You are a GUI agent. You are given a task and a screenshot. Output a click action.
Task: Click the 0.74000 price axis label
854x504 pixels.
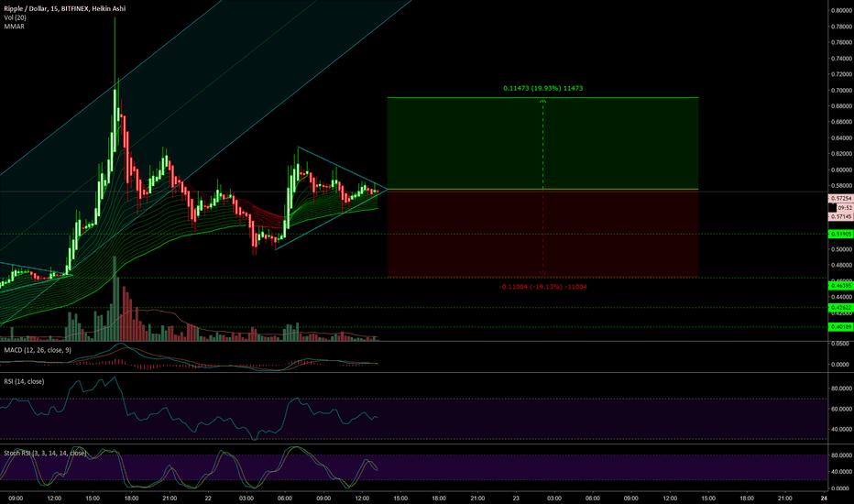tap(841, 59)
